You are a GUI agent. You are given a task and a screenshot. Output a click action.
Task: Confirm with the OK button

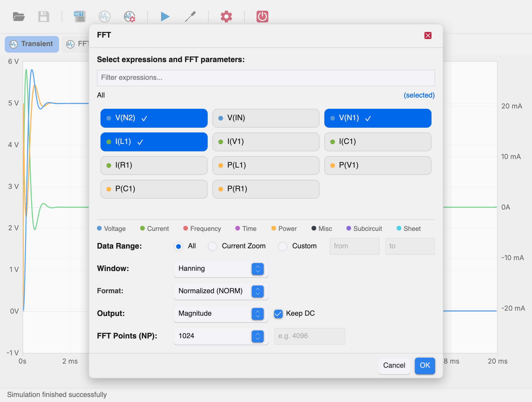coord(425,366)
